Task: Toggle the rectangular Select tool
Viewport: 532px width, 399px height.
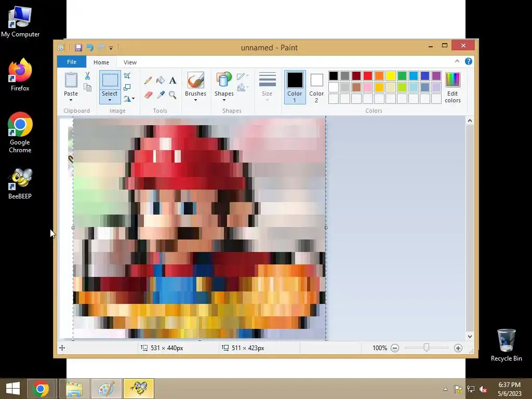Action: 110,81
